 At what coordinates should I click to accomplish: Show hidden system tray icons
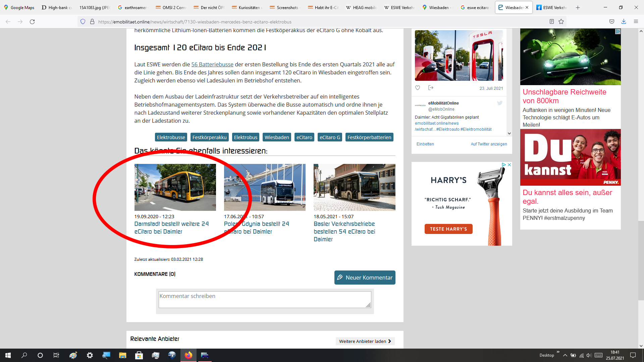coord(565,355)
